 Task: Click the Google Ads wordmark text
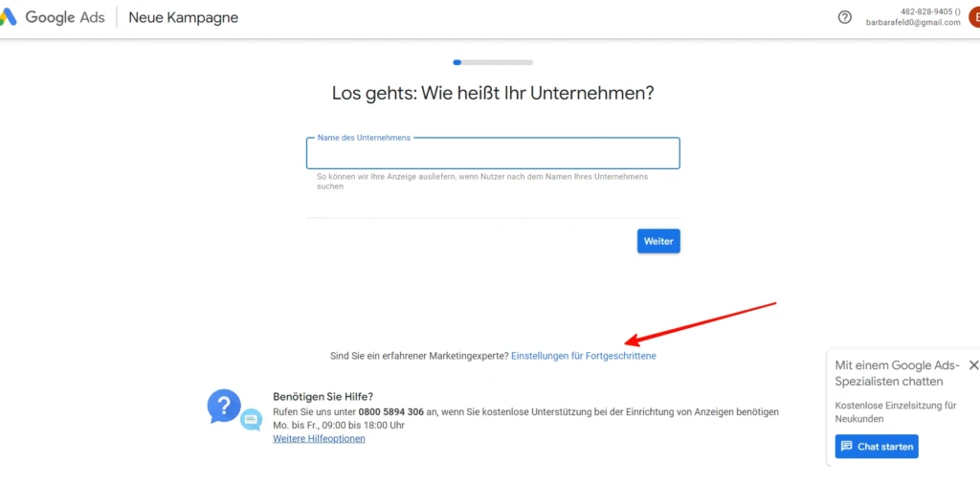65,17
